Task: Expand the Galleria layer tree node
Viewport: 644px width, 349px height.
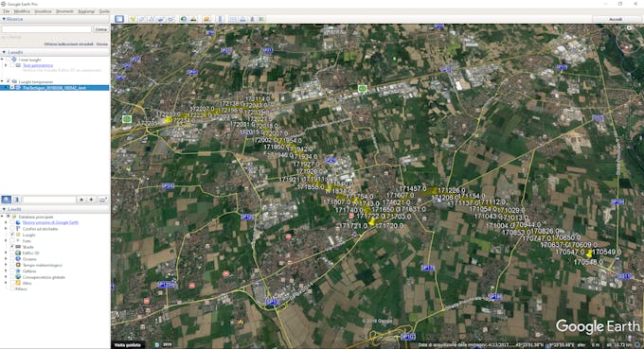Action: [x=6, y=271]
